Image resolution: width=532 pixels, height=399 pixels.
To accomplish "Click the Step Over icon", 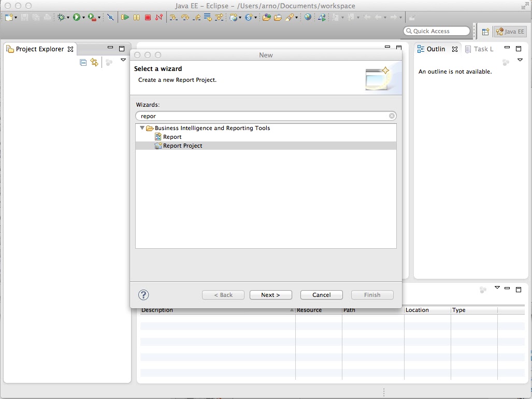I will tap(185, 17).
